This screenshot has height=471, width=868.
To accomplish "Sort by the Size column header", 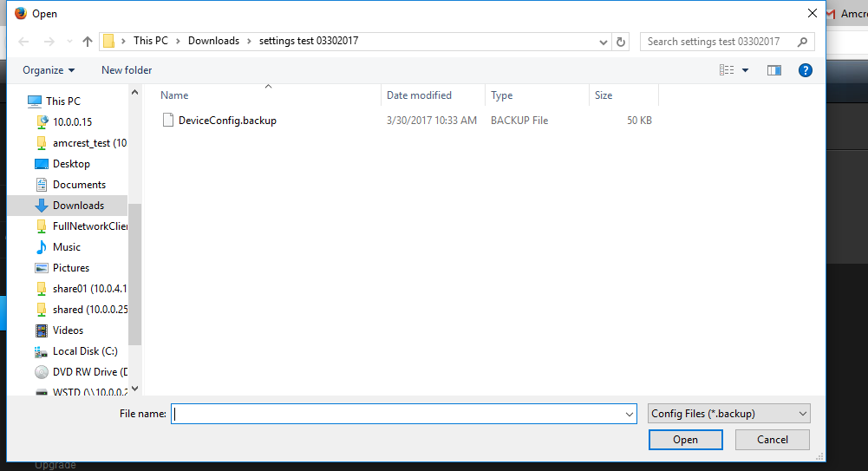I will (x=604, y=95).
